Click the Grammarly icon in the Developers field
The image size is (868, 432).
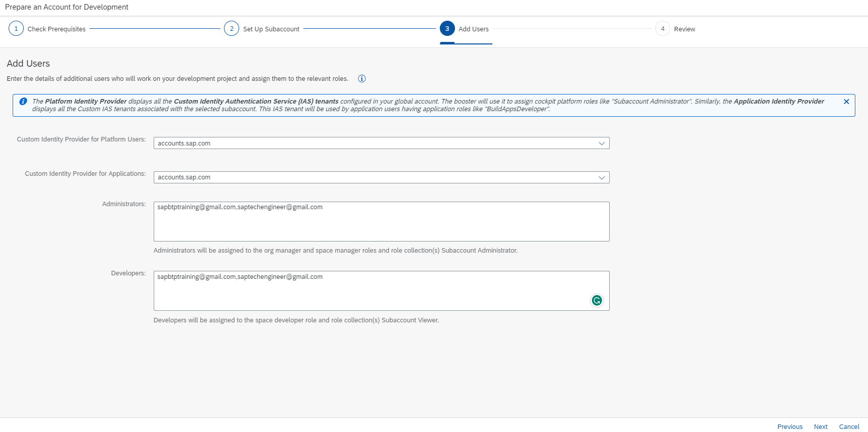point(597,301)
